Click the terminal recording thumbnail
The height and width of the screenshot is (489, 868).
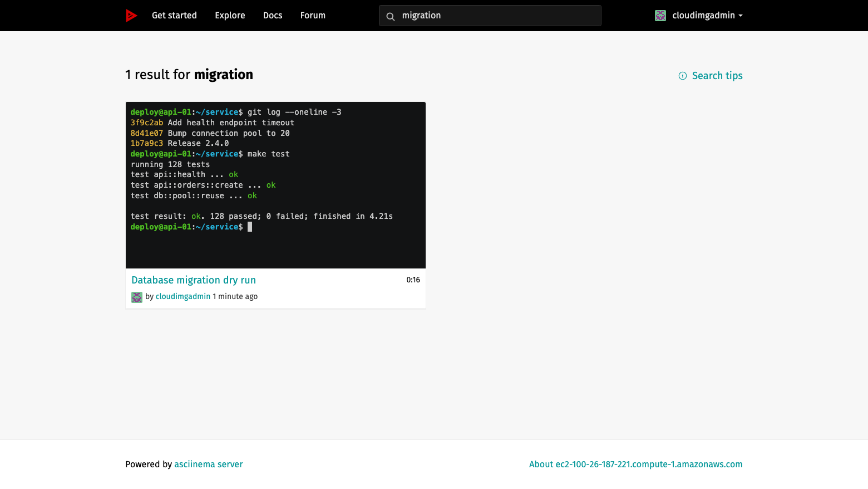tap(275, 185)
